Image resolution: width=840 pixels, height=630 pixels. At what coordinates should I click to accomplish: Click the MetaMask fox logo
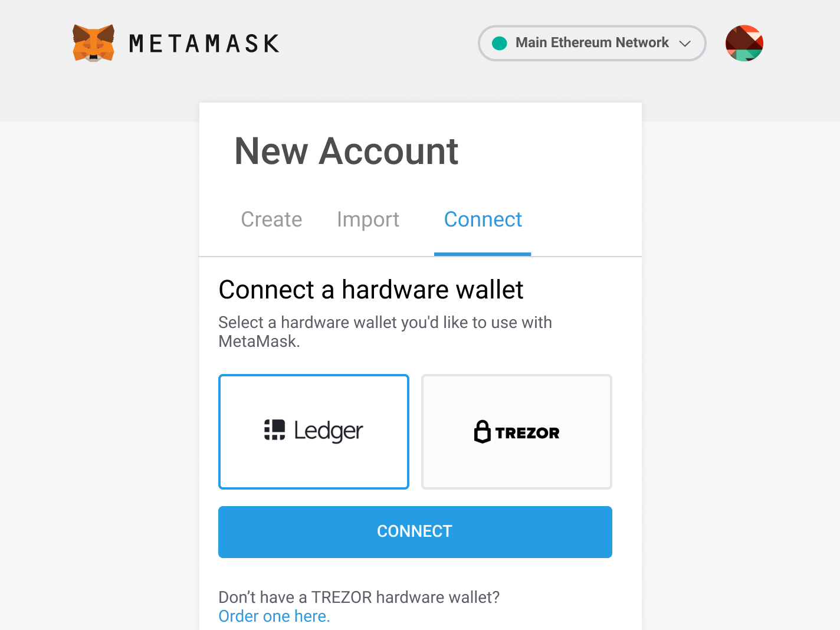point(93,43)
